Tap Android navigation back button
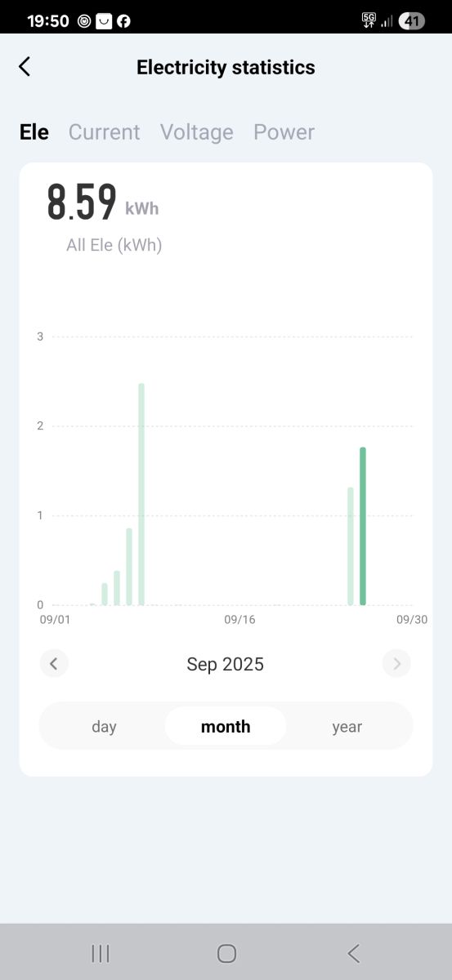 pyautogui.click(x=353, y=953)
